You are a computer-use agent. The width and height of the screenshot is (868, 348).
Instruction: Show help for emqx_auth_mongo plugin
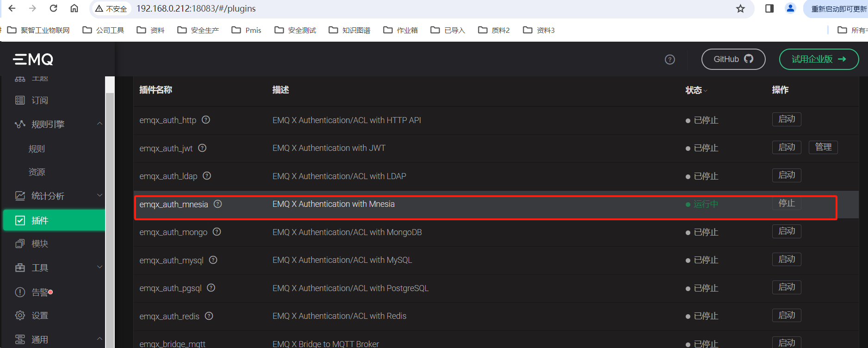217,232
